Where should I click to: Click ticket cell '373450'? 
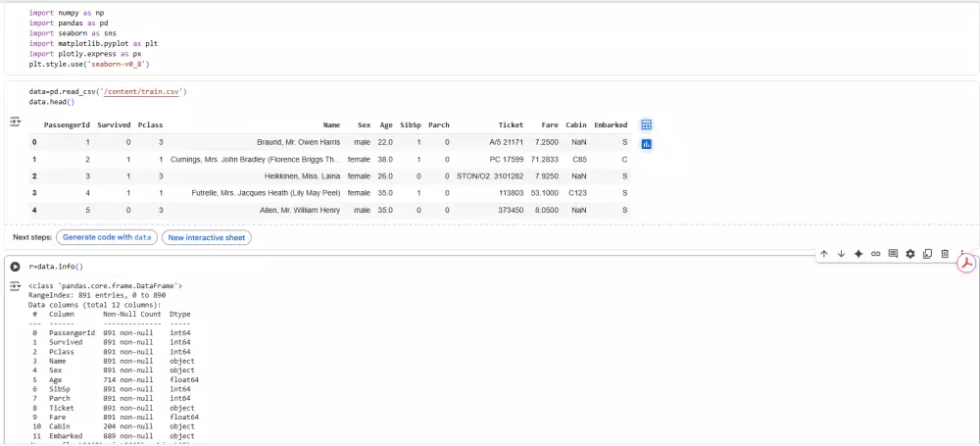pos(511,210)
